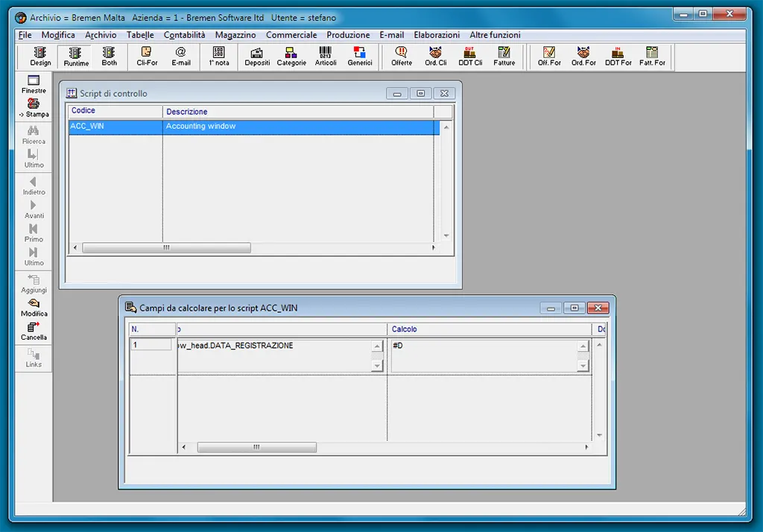Screen dimensions: 763x532
Task: Open DDT For supplier delivery notes
Action: point(618,57)
